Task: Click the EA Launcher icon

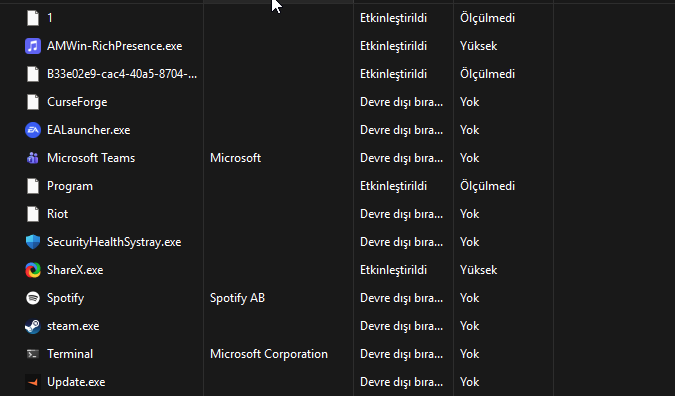Action: pyautogui.click(x=33, y=130)
